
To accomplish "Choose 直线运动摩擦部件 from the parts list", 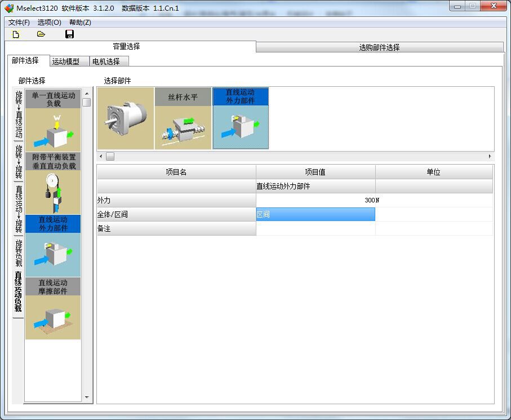I will click(53, 308).
